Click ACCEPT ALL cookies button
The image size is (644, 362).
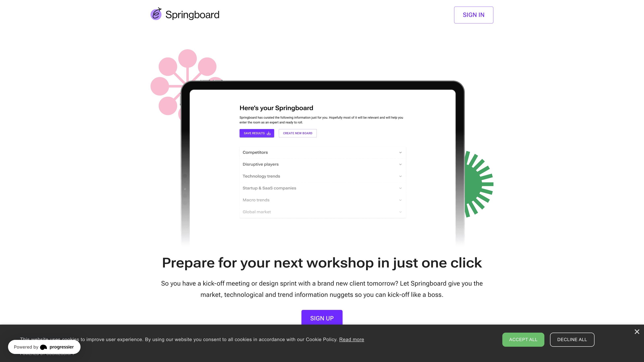point(523,339)
